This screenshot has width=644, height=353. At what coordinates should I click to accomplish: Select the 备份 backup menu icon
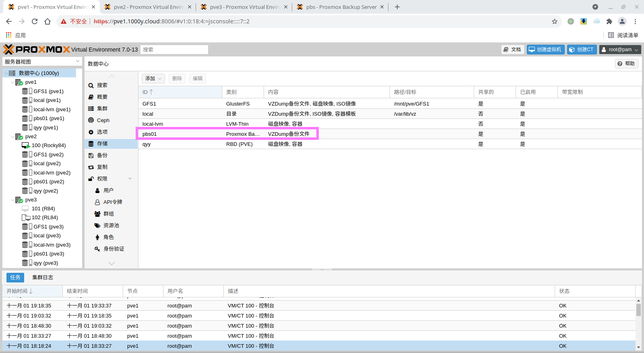91,156
